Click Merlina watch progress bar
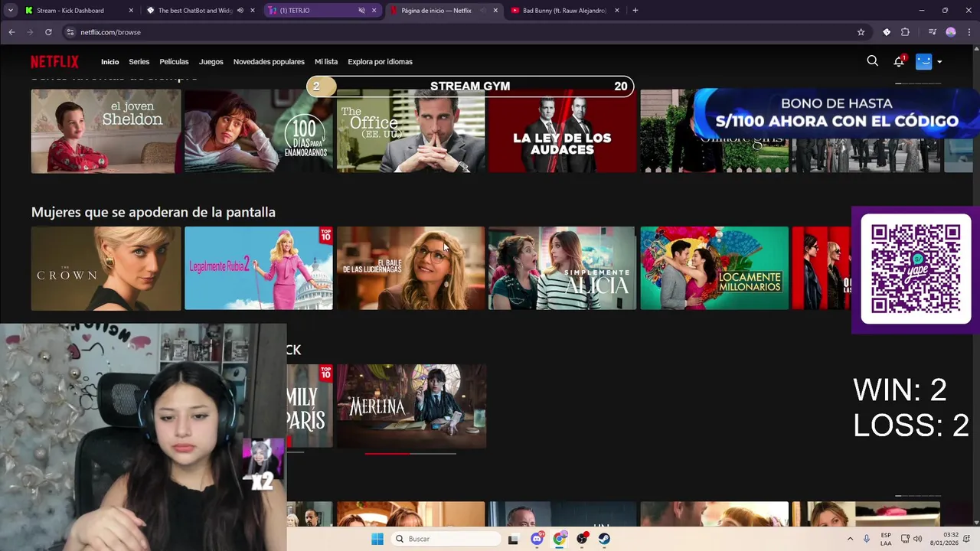 410,454
